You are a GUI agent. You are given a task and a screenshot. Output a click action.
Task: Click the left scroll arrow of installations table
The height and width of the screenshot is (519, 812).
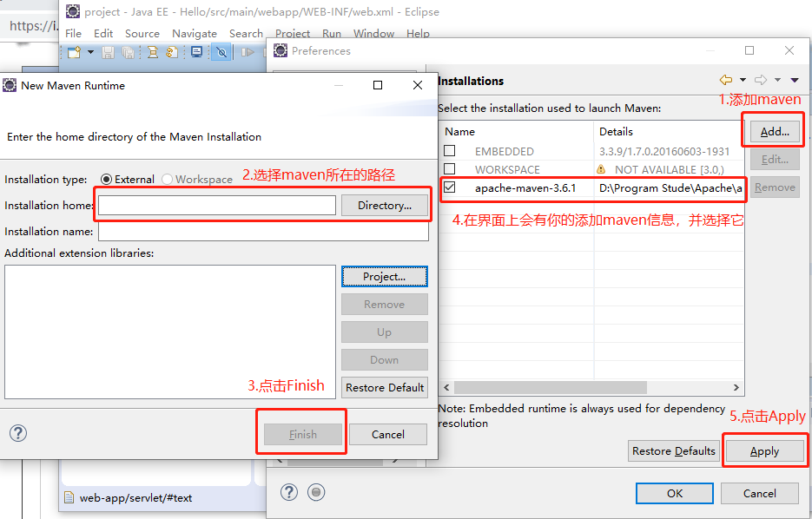(447, 387)
